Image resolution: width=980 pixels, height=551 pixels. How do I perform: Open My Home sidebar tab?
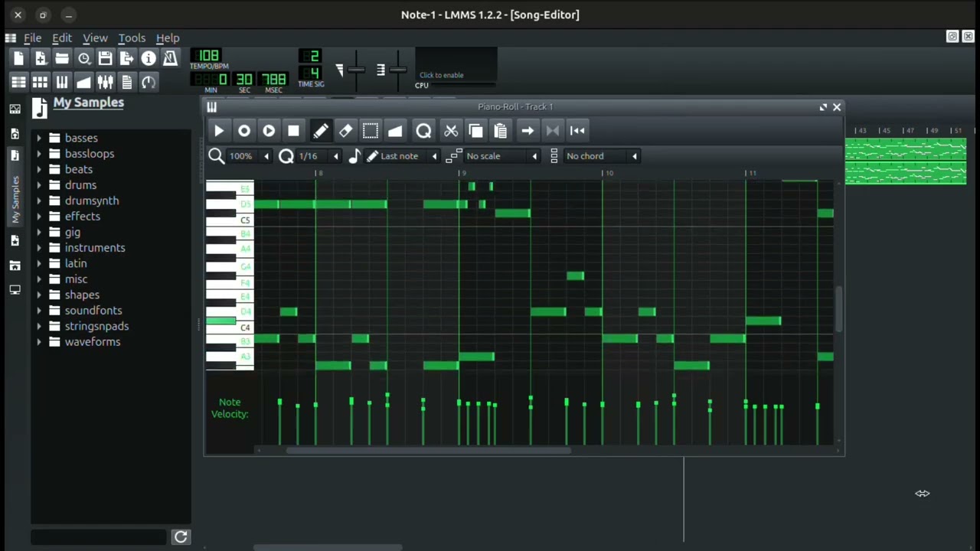point(15,266)
